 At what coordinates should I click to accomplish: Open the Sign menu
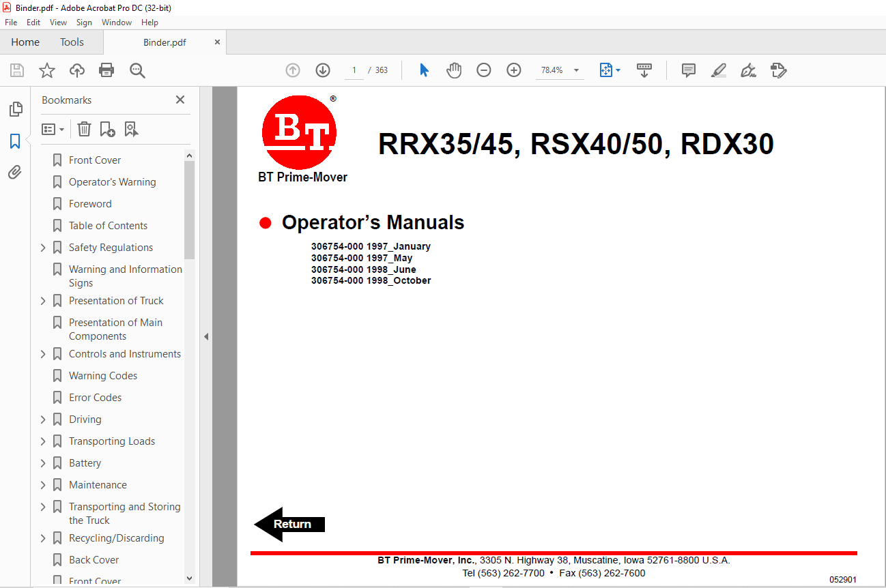pos(84,23)
